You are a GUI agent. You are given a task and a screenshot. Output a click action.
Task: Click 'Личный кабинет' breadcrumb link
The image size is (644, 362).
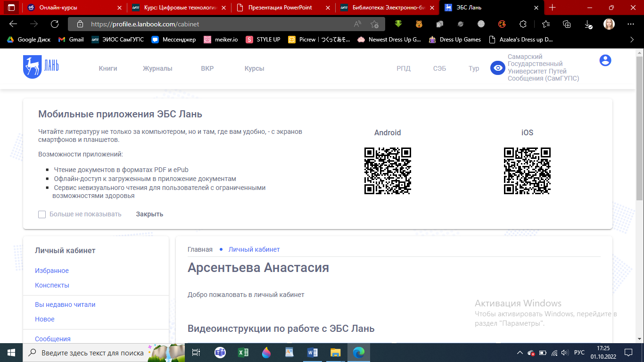coord(254,249)
